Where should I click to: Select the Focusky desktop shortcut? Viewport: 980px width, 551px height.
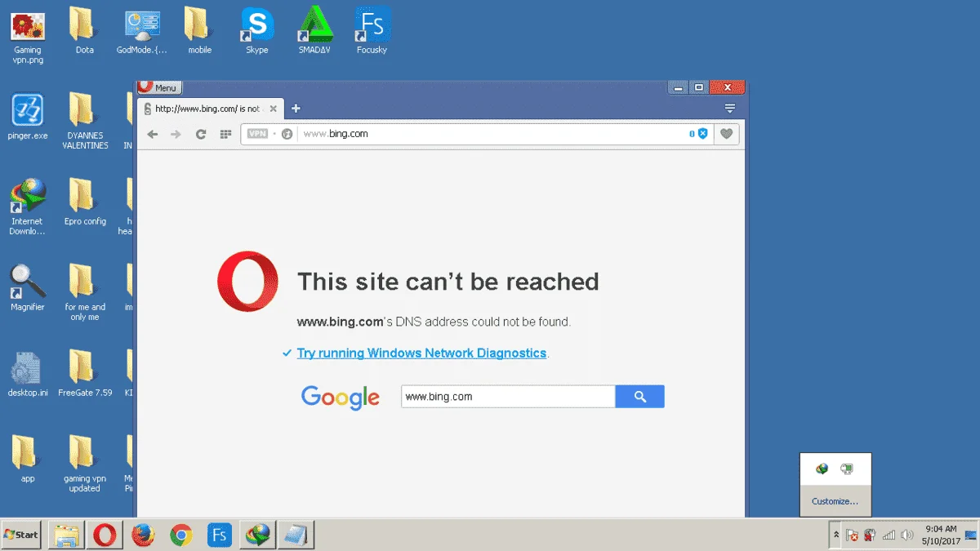[372, 31]
